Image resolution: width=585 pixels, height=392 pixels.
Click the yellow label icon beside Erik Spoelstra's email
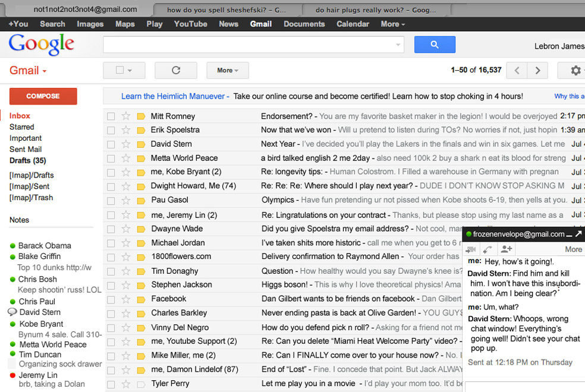tap(141, 129)
